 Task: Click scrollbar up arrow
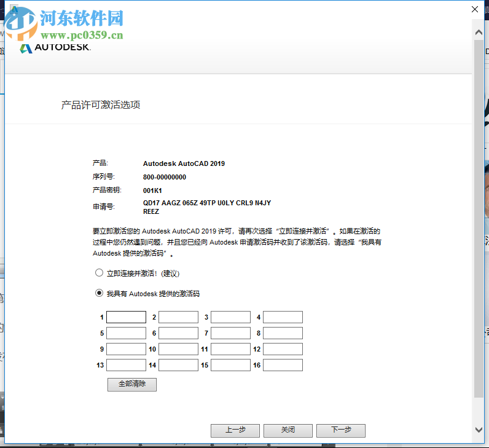point(479,32)
